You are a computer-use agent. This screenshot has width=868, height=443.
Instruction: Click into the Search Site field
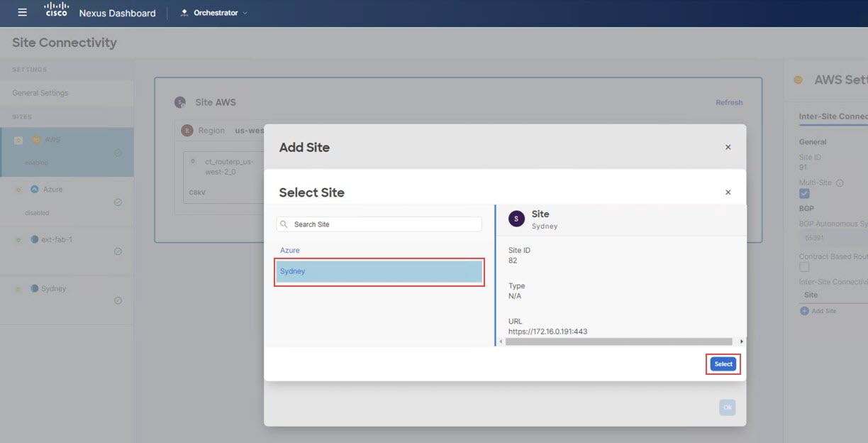(x=379, y=224)
